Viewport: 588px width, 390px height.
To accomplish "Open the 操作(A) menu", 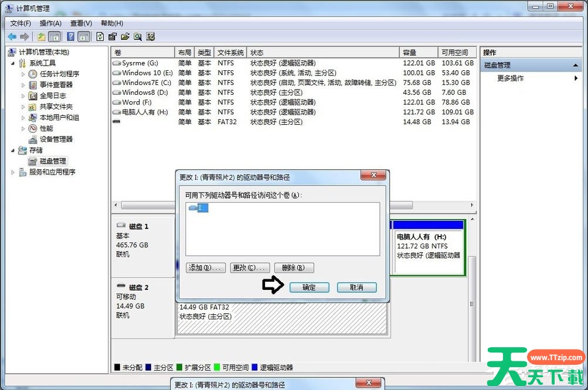I will (x=50, y=23).
